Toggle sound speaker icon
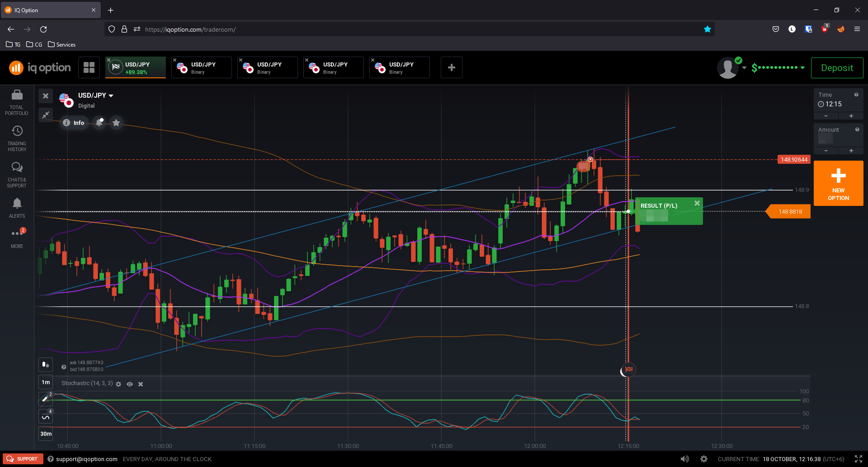The image size is (868, 467). click(684, 459)
